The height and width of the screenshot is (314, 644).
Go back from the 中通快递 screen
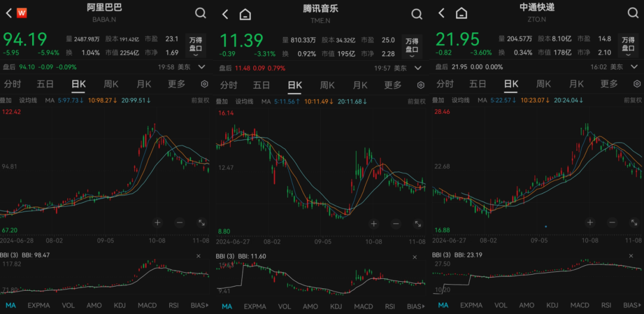441,13
